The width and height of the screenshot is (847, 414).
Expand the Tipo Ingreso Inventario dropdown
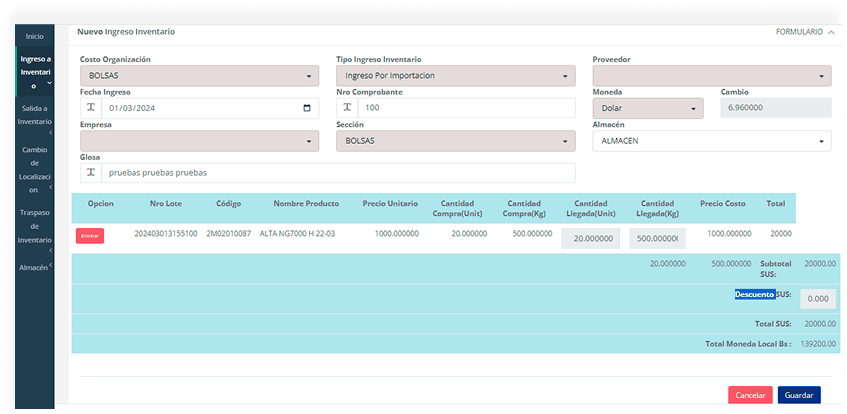(455, 76)
